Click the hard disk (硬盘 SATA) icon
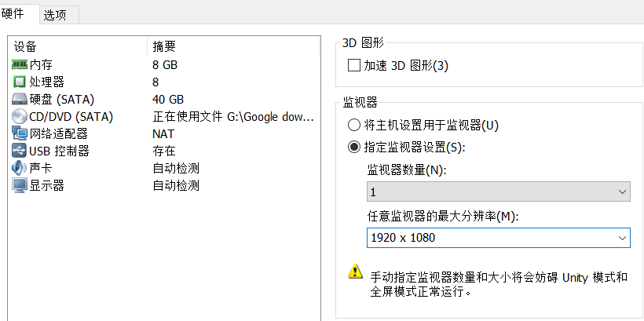 click(20, 99)
